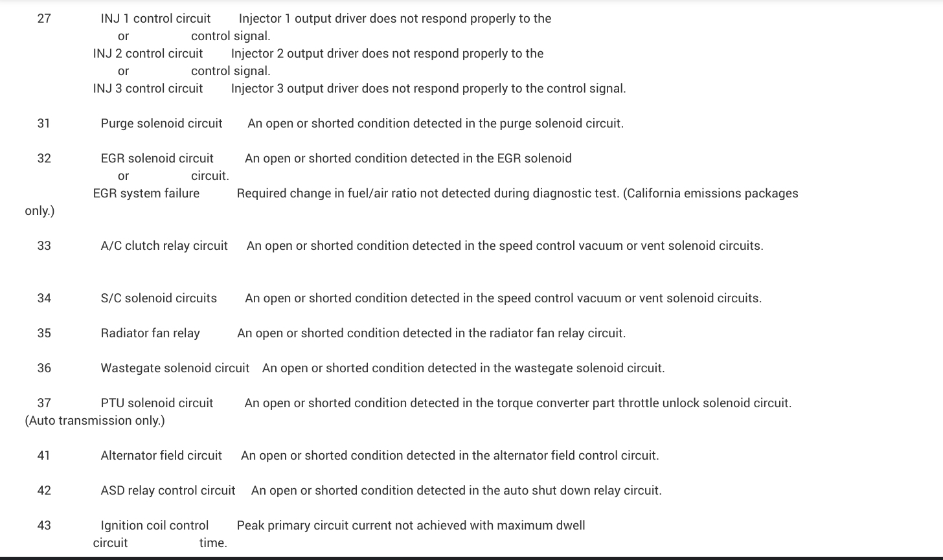Click fault code number 34
Viewport: 943px width, 560px height.
pyautogui.click(x=44, y=298)
